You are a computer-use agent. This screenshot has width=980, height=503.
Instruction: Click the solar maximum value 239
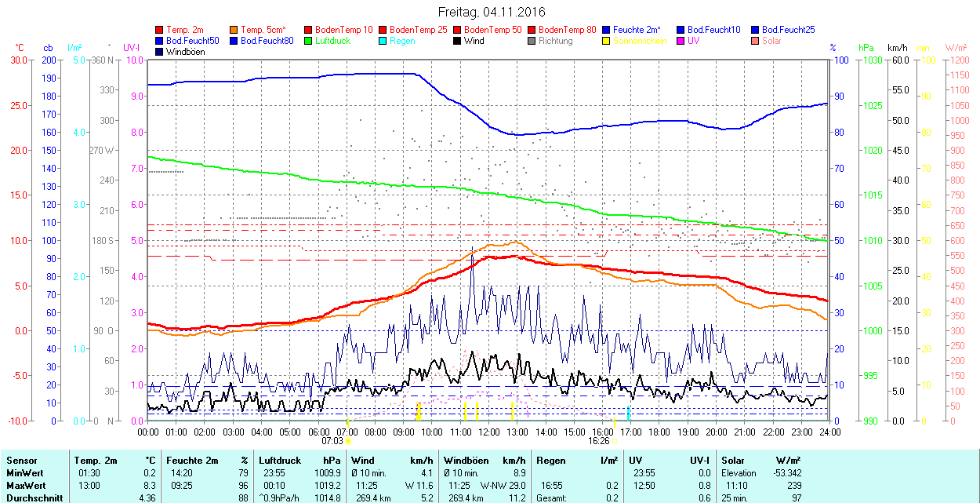tap(794, 486)
